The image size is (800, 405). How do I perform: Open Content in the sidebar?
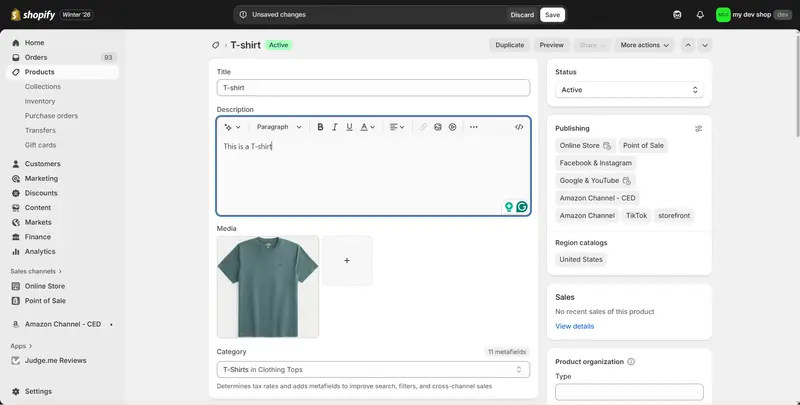coord(38,208)
